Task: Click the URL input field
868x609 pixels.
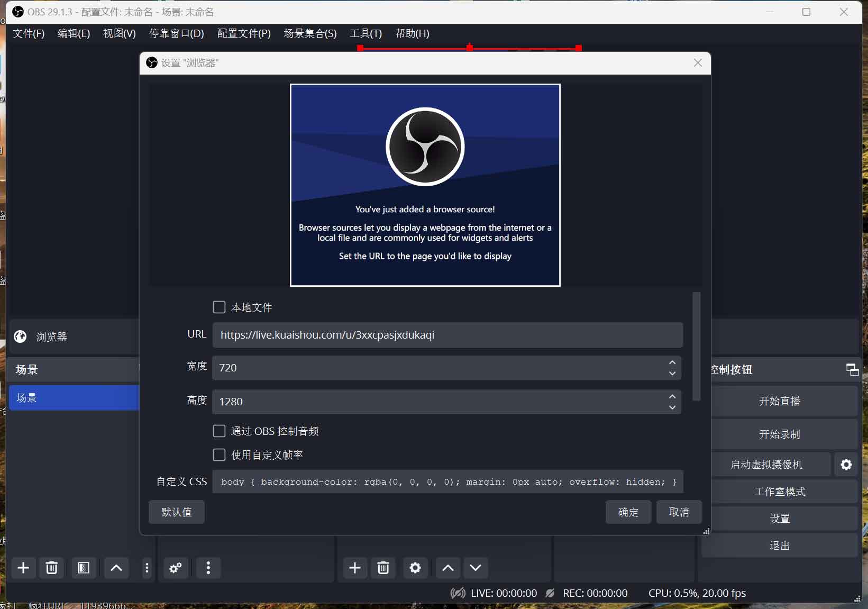Action: (447, 335)
